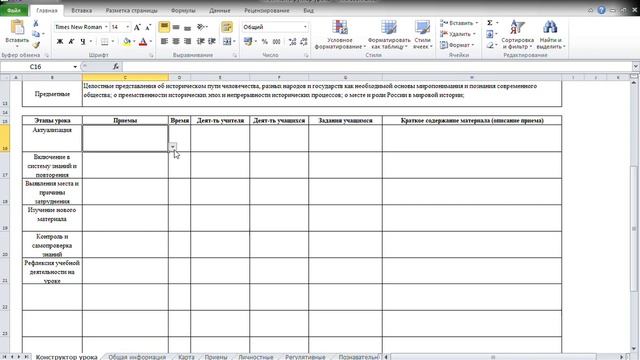Toggle bottom vertical alignment
Screen dimensions: 640x360
click(187, 27)
